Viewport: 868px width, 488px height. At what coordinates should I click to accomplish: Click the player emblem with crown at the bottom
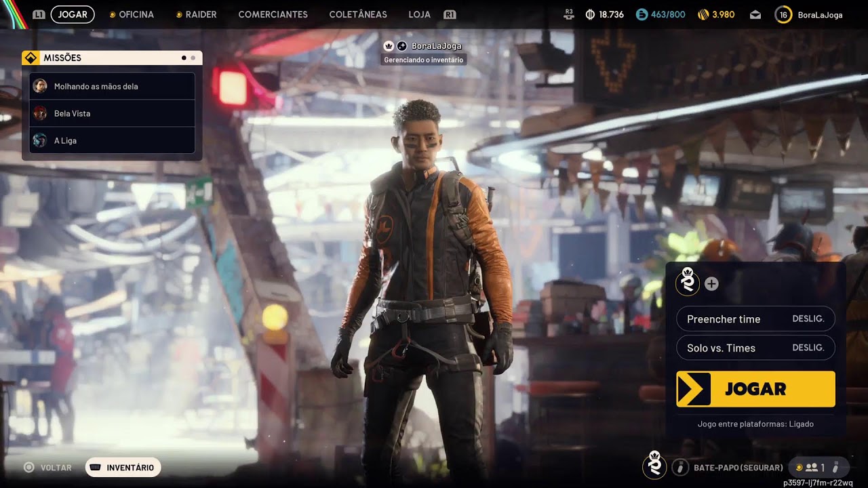(x=654, y=465)
